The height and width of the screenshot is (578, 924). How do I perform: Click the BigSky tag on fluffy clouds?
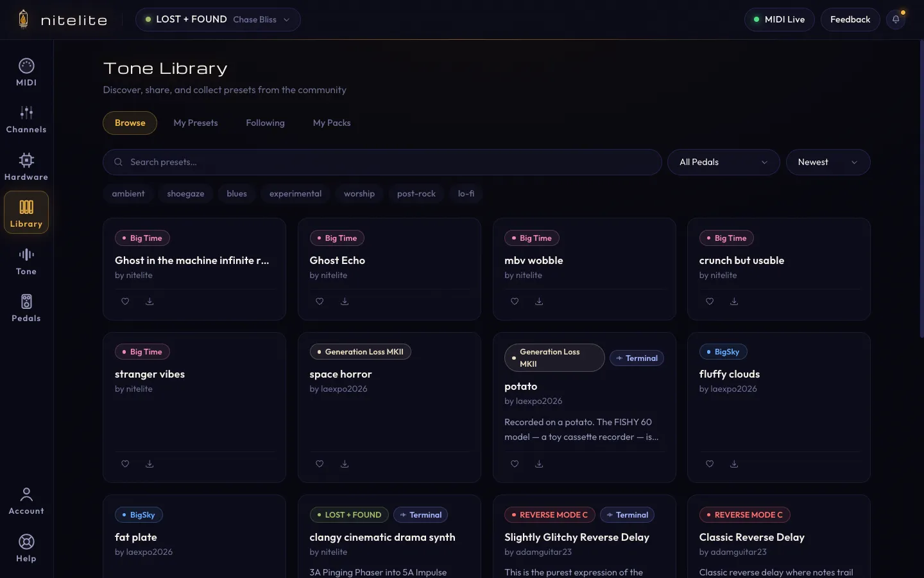pos(723,352)
